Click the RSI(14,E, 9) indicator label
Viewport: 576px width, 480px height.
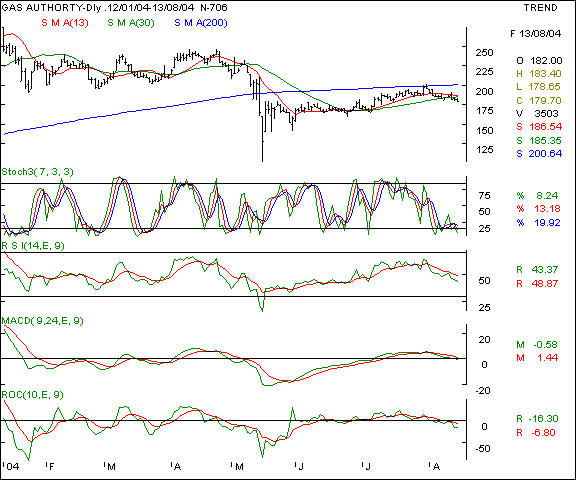point(33,246)
